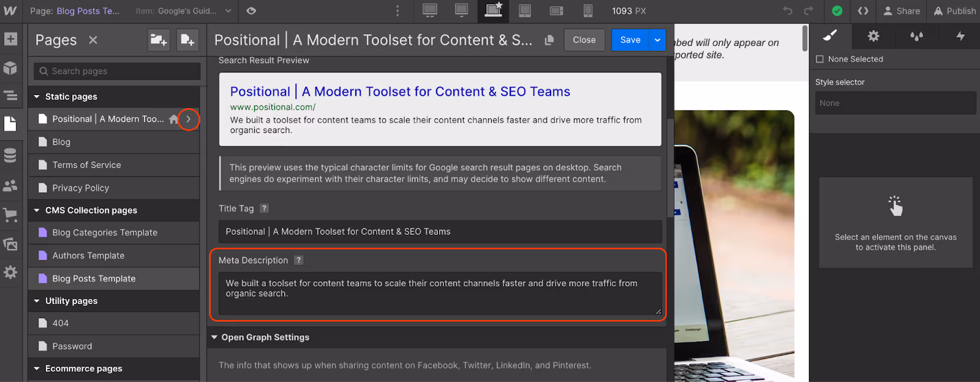The image size is (980, 382).
Task: Open the Symbols cube panel
Action: click(x=10, y=67)
